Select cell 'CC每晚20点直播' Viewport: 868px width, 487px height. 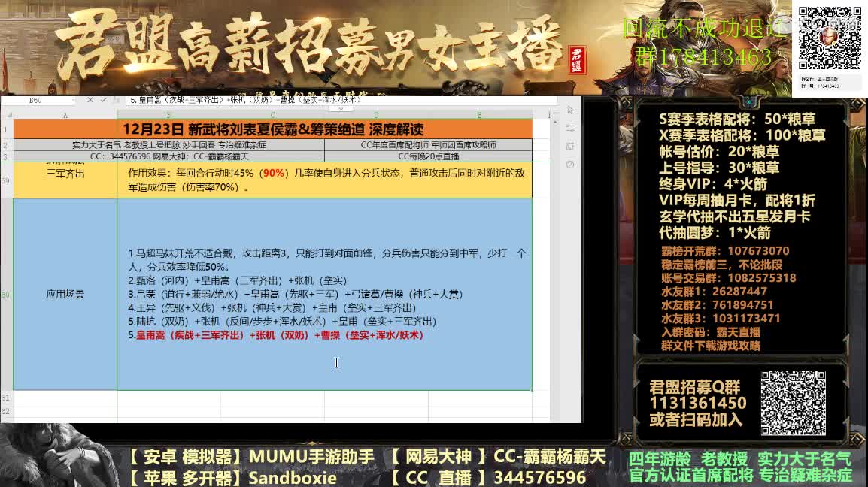click(x=428, y=156)
